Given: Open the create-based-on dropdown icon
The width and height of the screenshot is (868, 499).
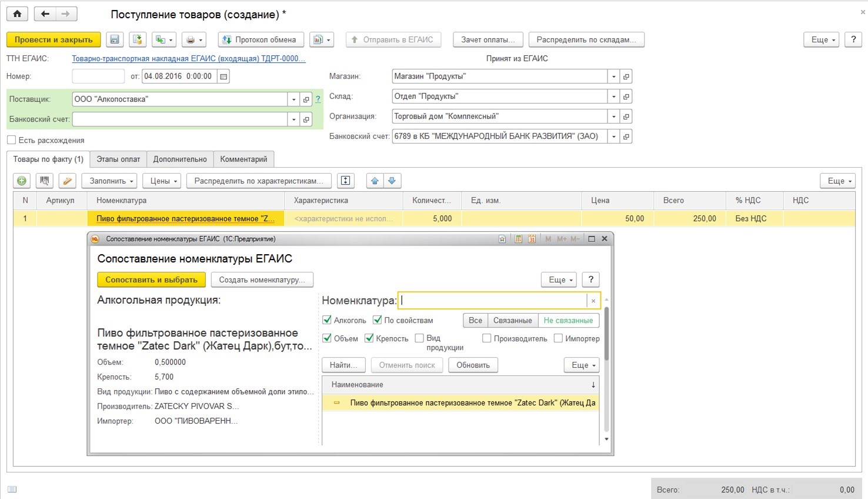Looking at the screenshot, I should click(163, 39).
